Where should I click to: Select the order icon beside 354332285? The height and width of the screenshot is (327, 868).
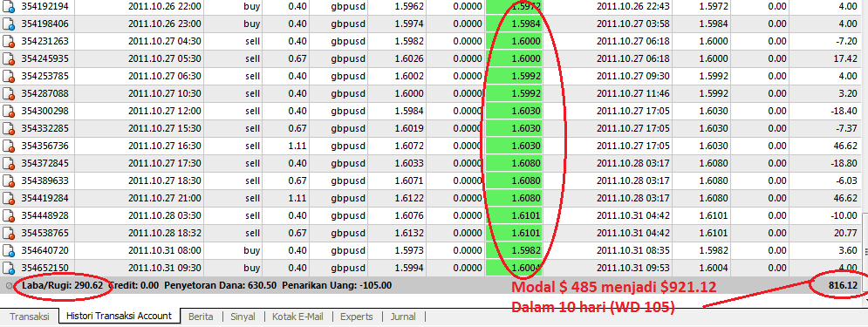tap(9, 128)
